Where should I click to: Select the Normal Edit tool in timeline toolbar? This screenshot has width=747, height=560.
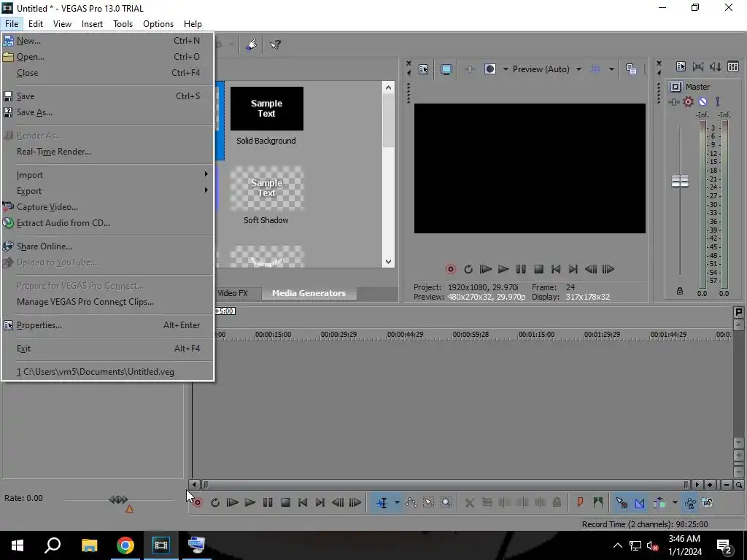pyautogui.click(x=382, y=502)
